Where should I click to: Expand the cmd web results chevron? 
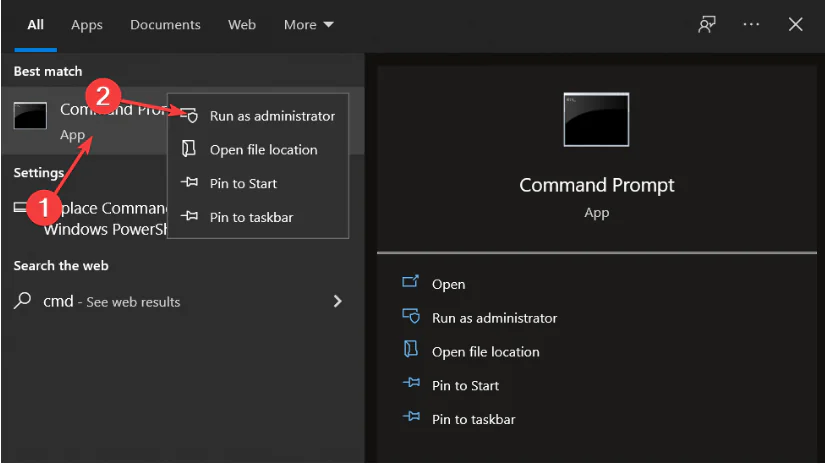click(337, 301)
